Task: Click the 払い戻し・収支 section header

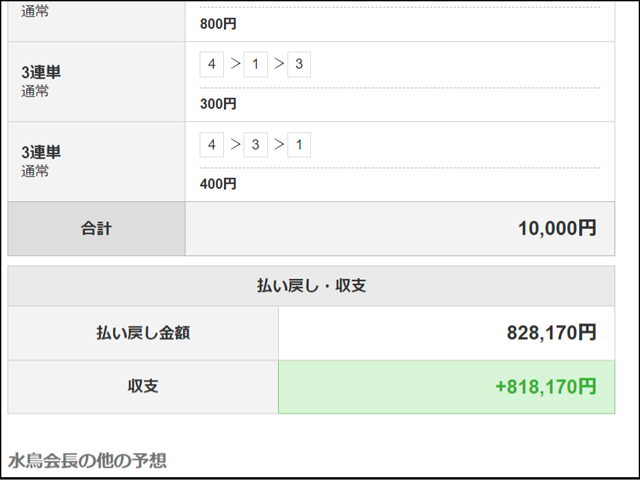Action: tap(311, 286)
